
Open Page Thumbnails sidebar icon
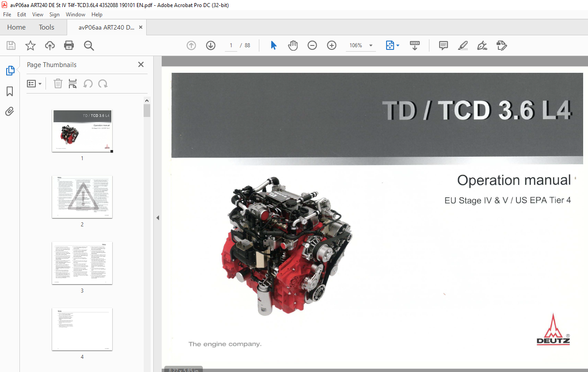(10, 71)
